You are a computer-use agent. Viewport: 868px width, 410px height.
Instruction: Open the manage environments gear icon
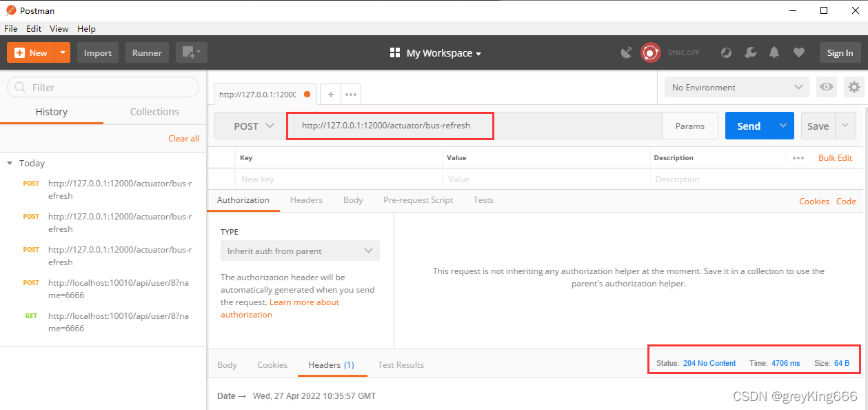[854, 87]
